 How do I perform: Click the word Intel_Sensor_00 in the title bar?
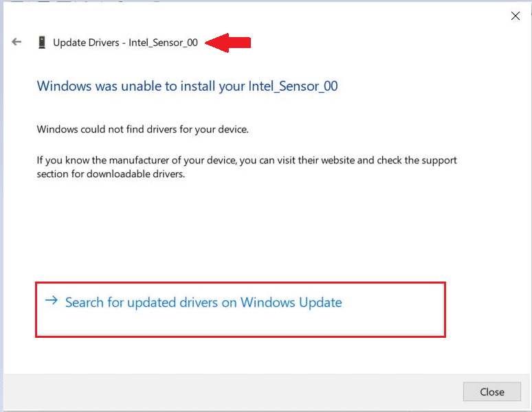tap(163, 43)
